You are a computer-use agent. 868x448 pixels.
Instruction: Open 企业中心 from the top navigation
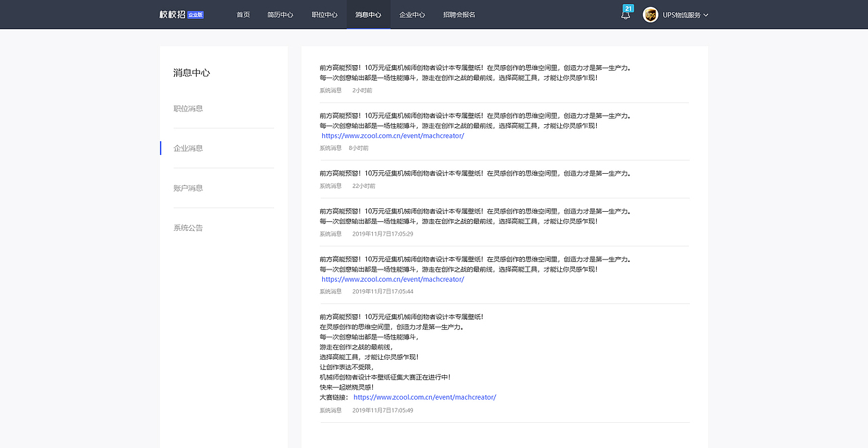412,14
